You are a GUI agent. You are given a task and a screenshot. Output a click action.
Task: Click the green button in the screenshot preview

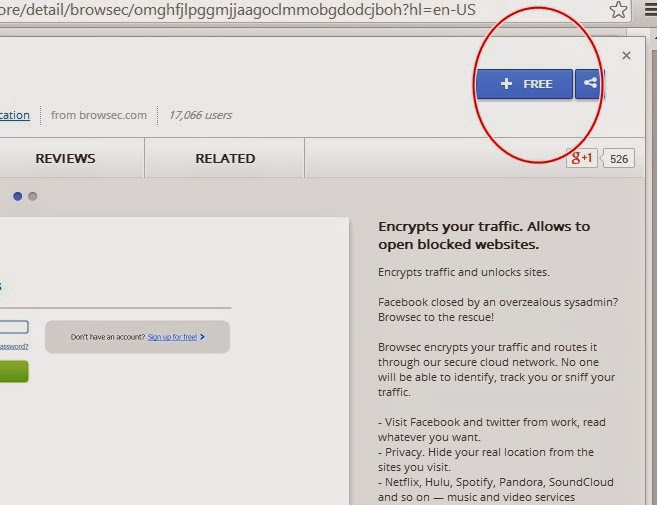(14, 371)
